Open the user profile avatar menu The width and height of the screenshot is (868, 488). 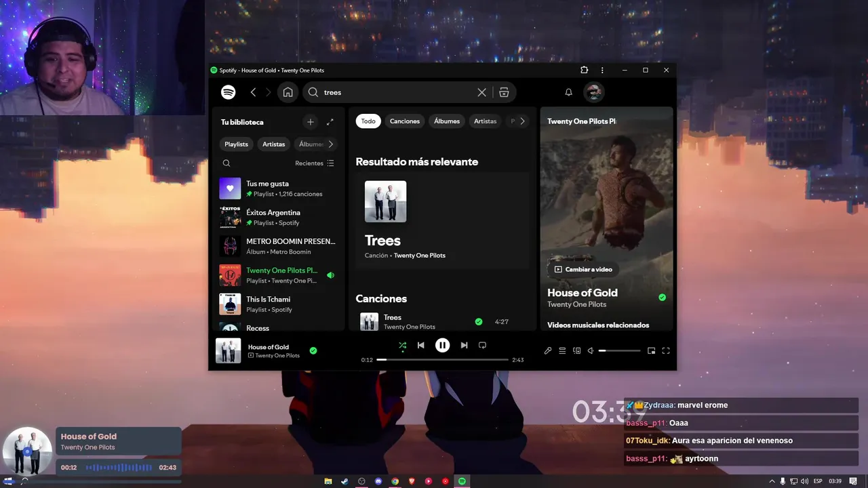pyautogui.click(x=594, y=92)
